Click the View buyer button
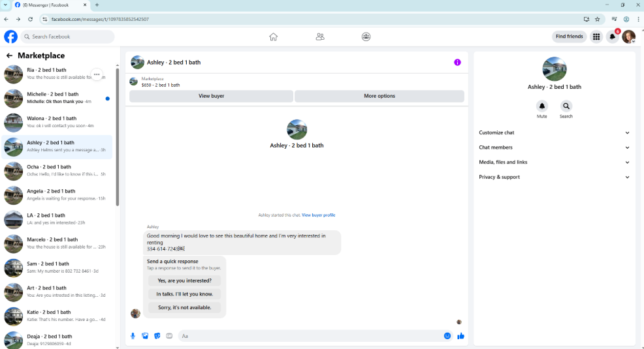 click(x=211, y=96)
